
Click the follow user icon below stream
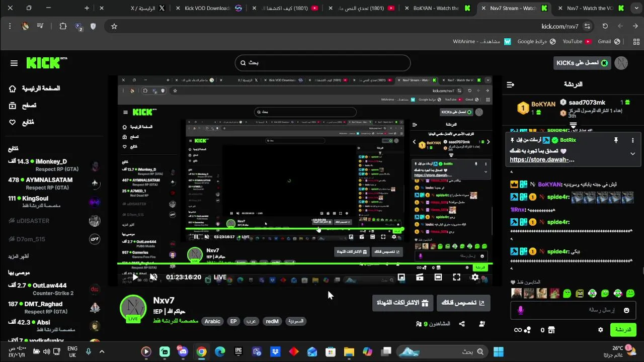point(482,324)
